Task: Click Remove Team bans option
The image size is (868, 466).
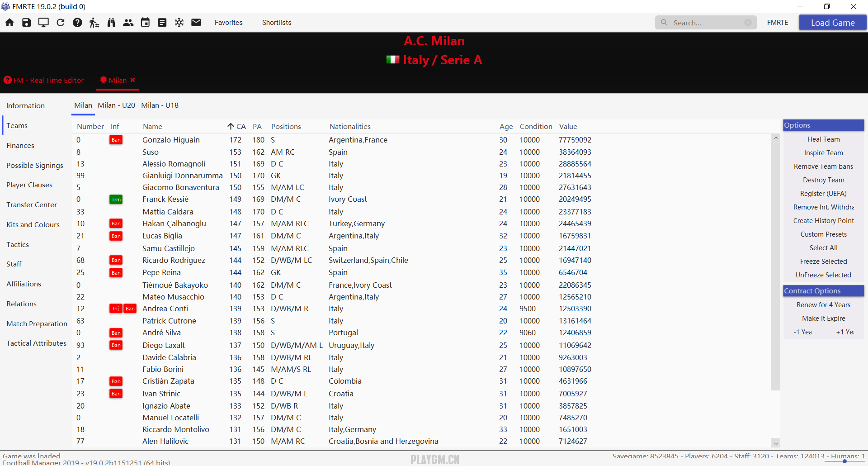Action: [x=824, y=166]
